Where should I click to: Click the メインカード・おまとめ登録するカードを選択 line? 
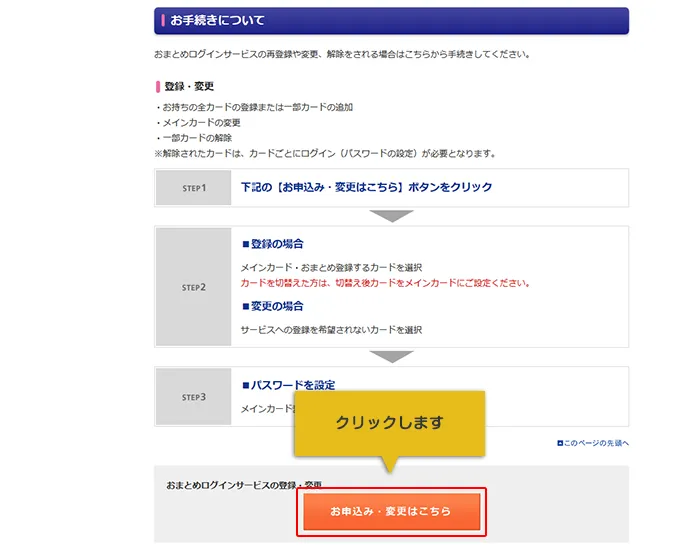pyautogui.click(x=331, y=267)
